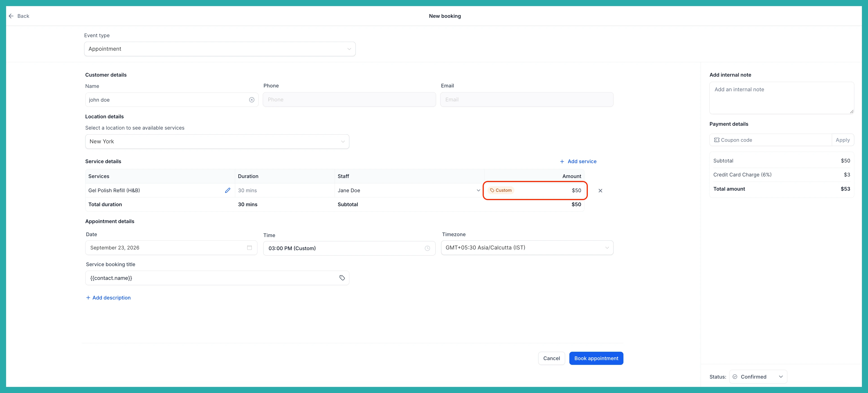Click the 03:00 PM (Custom) time field

coord(349,248)
